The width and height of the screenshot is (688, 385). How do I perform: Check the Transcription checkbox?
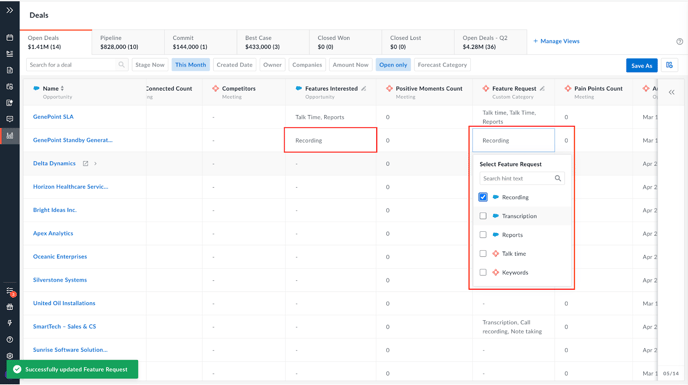point(483,216)
